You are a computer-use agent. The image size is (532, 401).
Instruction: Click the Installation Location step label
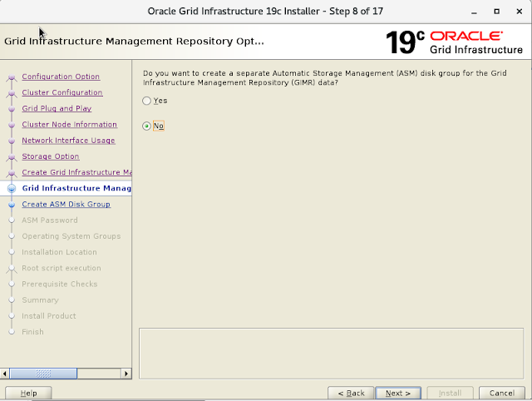click(x=59, y=252)
